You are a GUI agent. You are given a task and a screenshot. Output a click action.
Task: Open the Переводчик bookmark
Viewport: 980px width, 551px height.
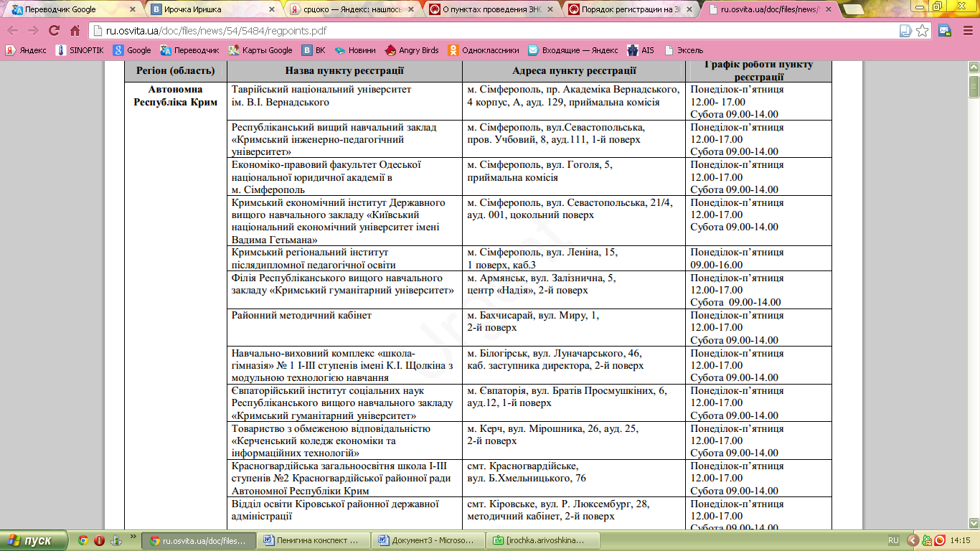pyautogui.click(x=189, y=50)
